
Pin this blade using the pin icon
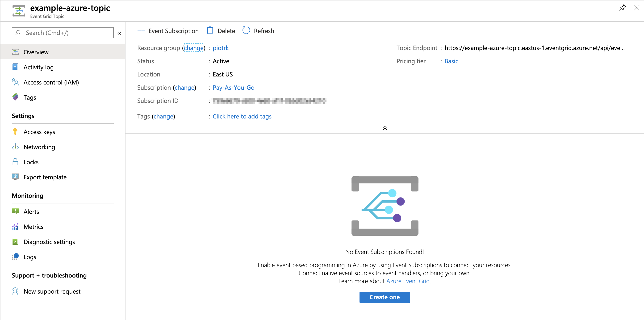tap(623, 8)
